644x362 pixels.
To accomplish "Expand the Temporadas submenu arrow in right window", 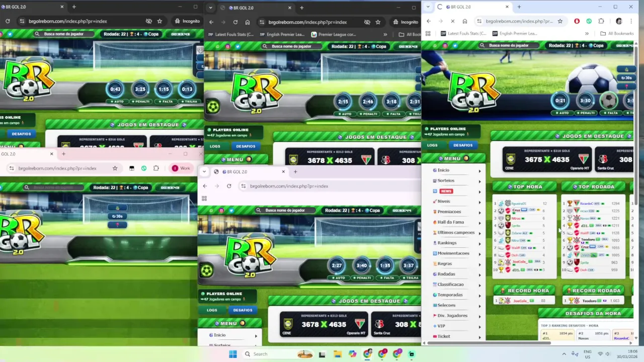I will 479,296.
